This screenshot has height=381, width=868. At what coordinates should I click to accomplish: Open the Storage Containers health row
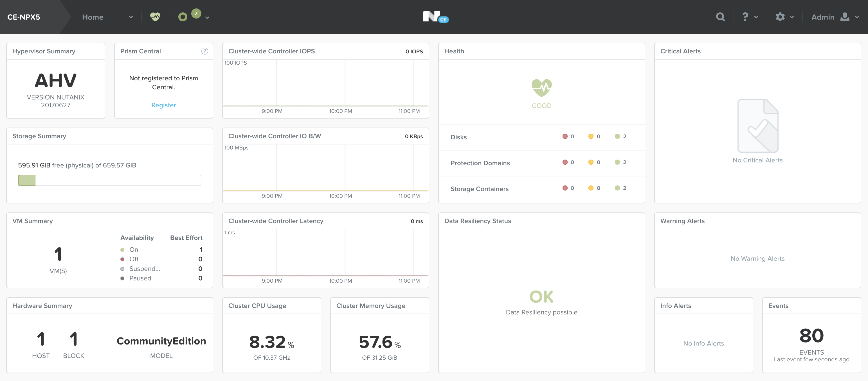541,189
